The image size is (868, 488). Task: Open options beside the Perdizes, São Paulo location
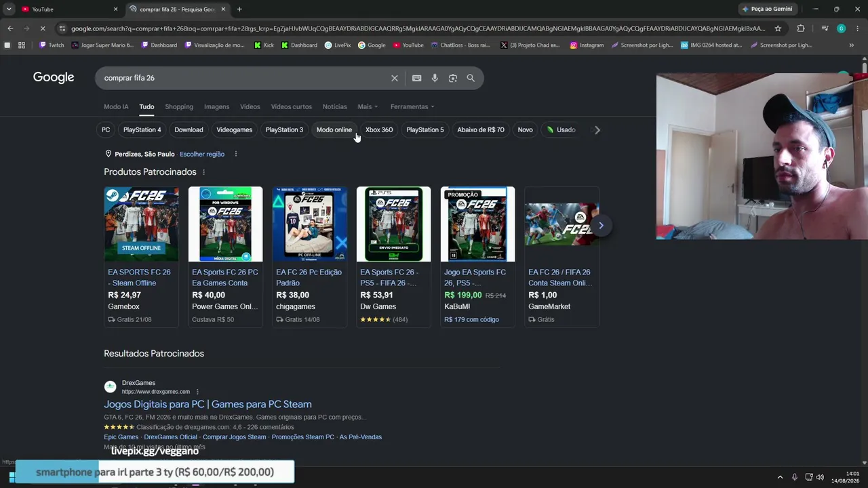pos(236,154)
